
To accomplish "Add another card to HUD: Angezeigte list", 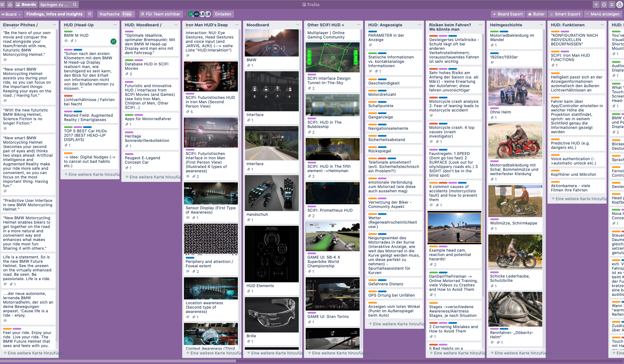I will tap(396, 324).
